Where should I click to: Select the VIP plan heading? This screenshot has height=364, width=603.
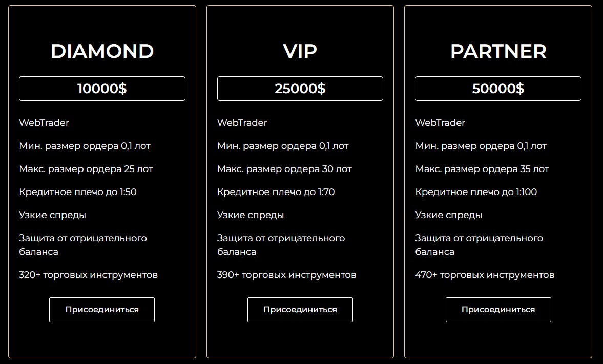point(300,51)
